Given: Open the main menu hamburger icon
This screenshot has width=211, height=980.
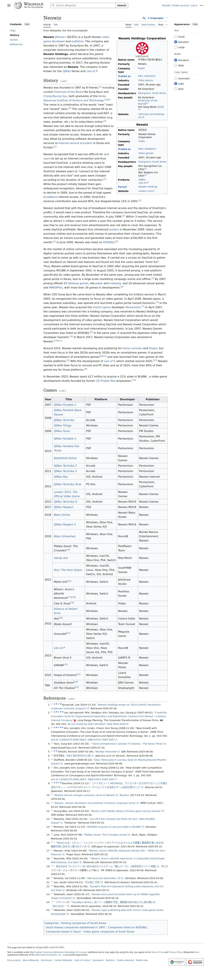Looking at the screenshot, I should click(9, 5).
